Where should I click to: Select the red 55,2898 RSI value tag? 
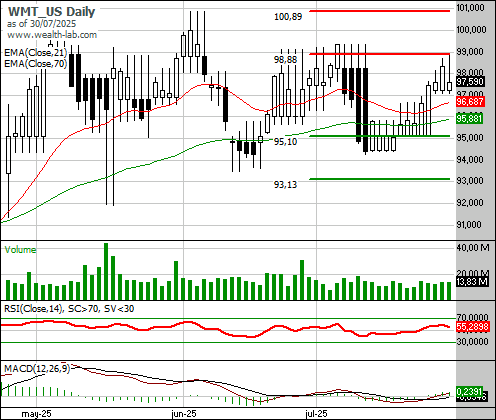(473, 327)
